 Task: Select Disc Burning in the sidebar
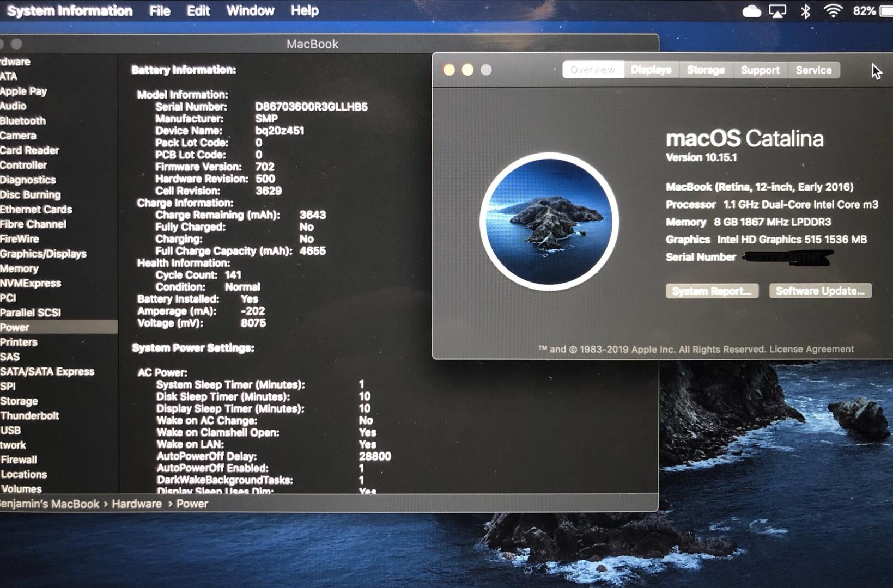coord(31,194)
